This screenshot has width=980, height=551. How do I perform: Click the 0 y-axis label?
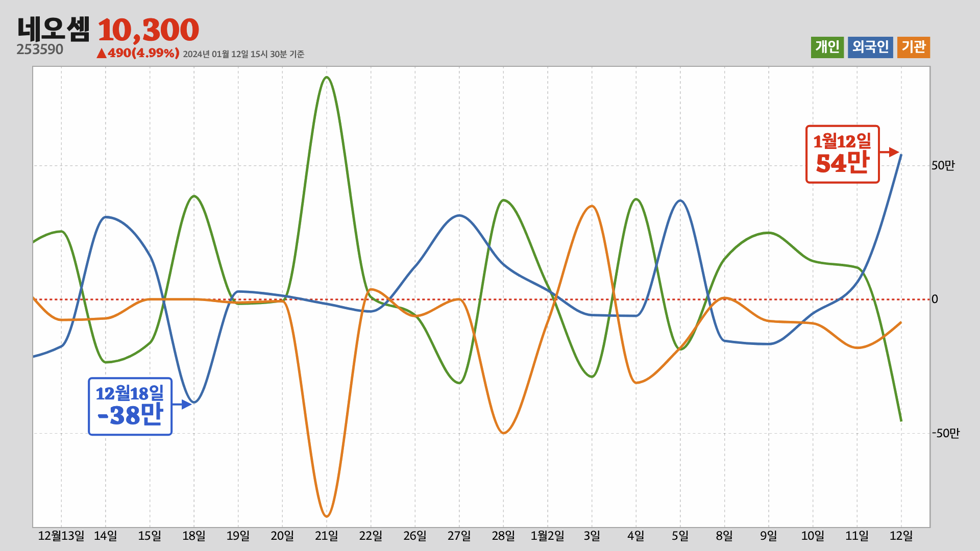[935, 299]
